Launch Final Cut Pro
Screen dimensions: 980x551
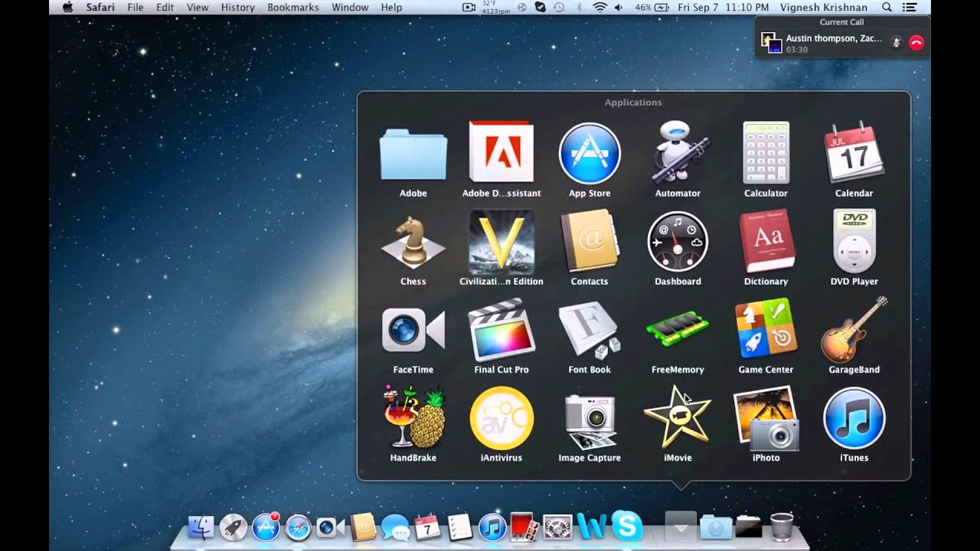(501, 329)
